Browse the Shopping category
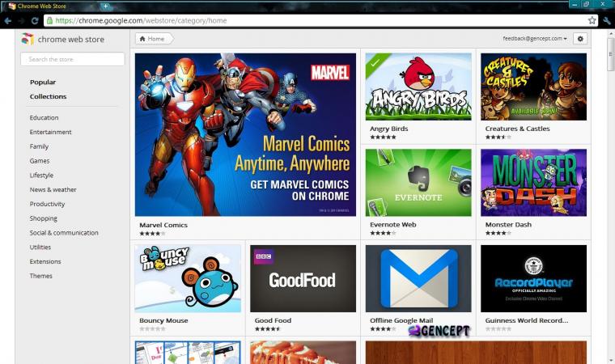Viewport: 615px width, 364px height. [x=44, y=218]
